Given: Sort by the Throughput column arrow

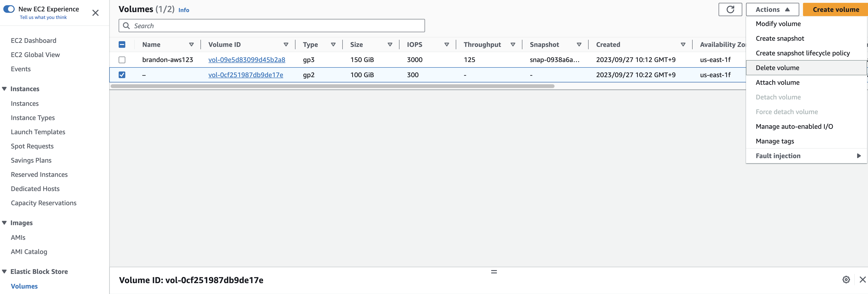Looking at the screenshot, I should click(x=513, y=45).
